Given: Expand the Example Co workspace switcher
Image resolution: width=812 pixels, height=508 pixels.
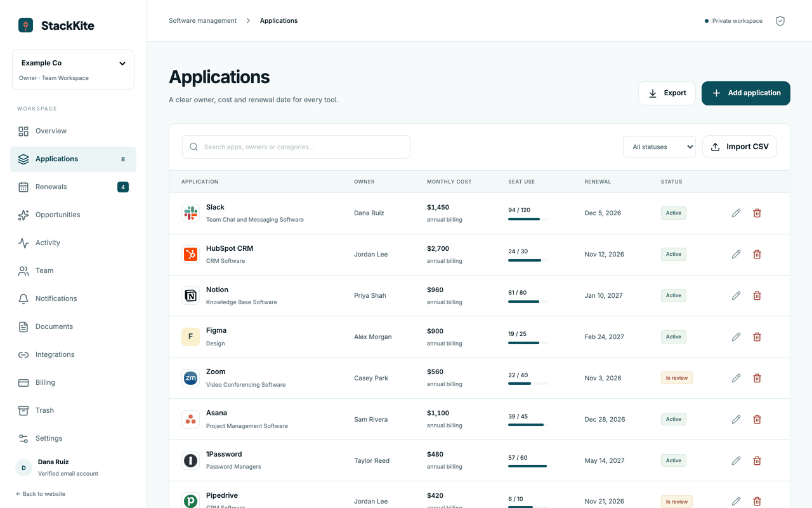Looking at the screenshot, I should coord(73,70).
